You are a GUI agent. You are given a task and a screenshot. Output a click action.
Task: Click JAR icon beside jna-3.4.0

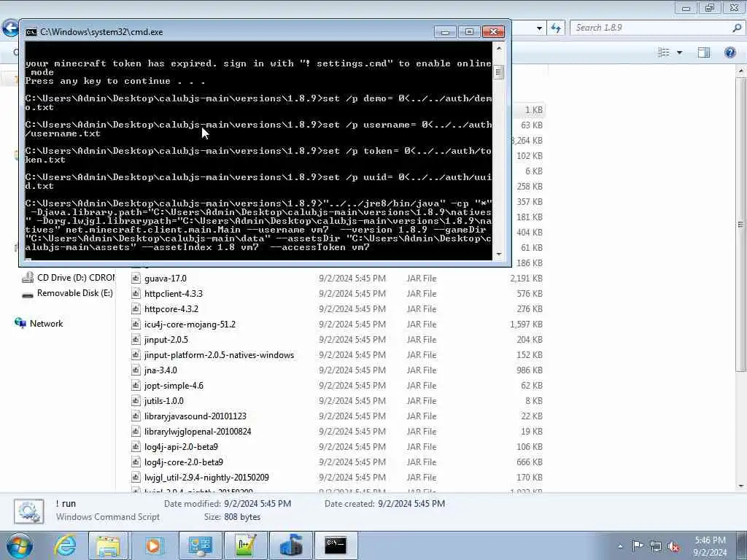[136, 370]
